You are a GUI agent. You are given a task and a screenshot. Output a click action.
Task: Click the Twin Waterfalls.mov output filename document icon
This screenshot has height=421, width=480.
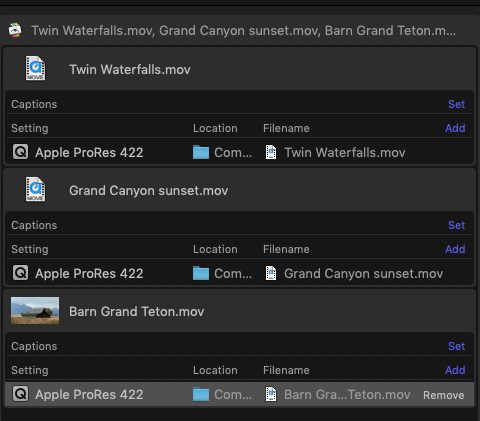tap(271, 152)
